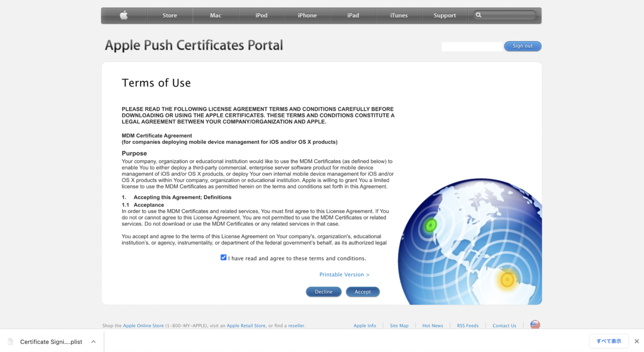Uncheck the agree to terms checkbox
This screenshot has width=644, height=352.
[x=223, y=257]
